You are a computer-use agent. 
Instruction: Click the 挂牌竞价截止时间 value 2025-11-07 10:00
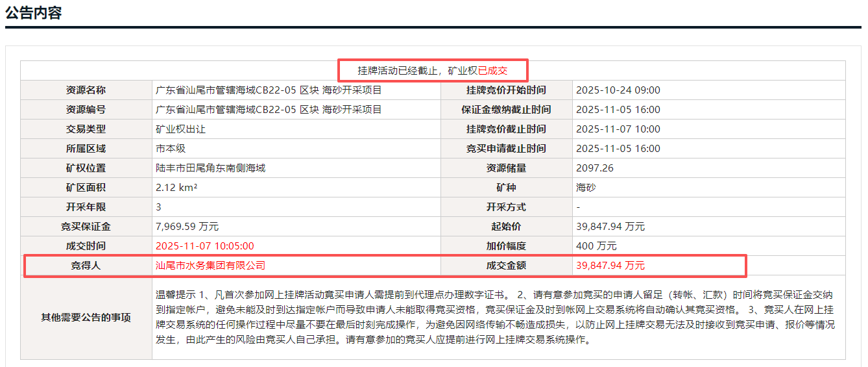[618, 129]
